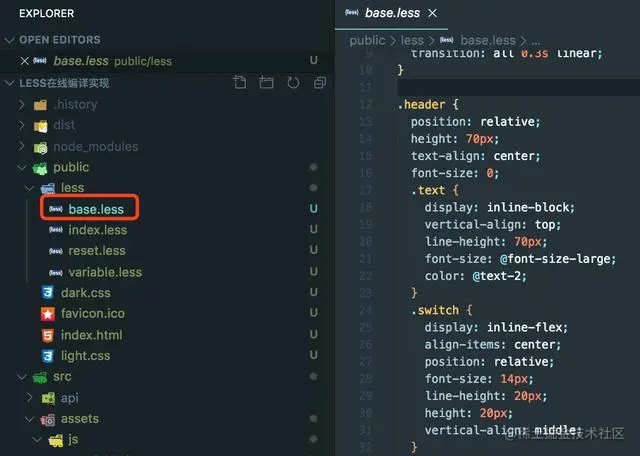Image resolution: width=640 pixels, height=456 pixels.
Task: Collapse the LESS在线编译实现 project section
Action: [9, 83]
